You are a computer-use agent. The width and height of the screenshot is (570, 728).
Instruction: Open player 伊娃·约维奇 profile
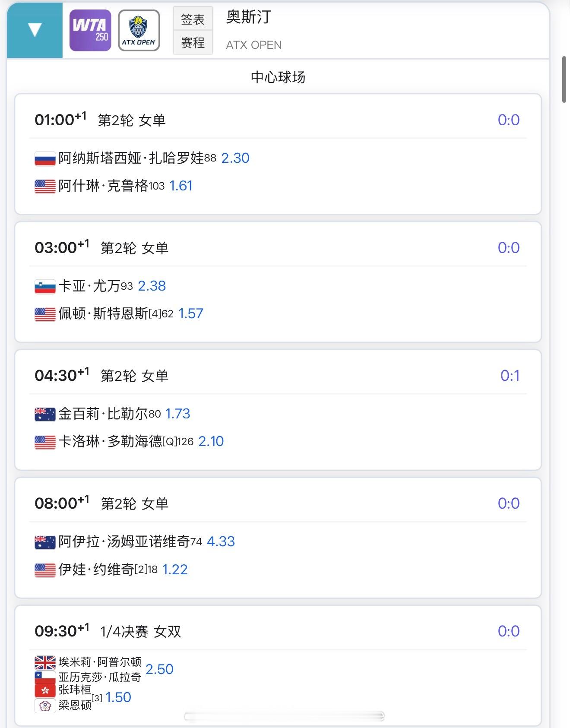[x=96, y=570]
